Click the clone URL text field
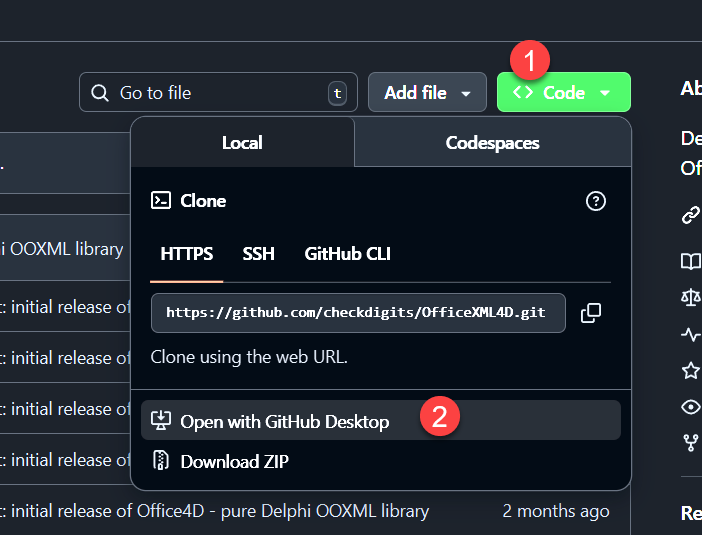 (x=358, y=312)
